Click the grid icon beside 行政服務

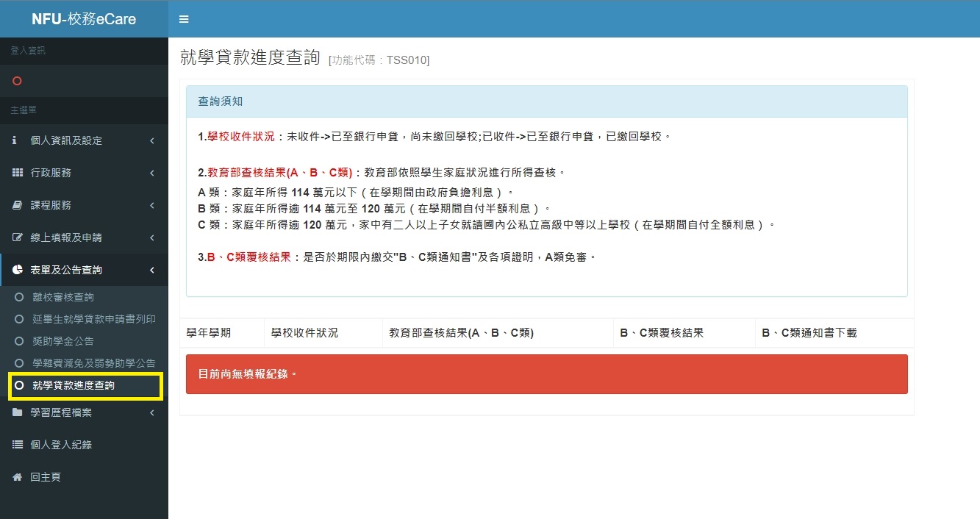[18, 173]
